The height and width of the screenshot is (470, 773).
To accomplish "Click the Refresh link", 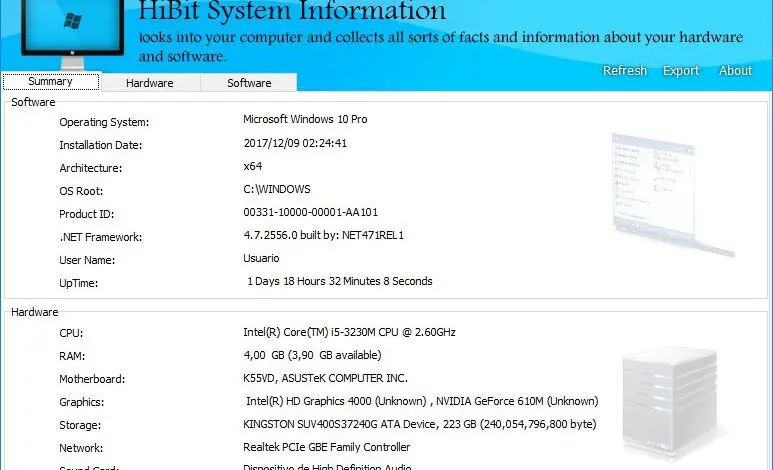I will (625, 71).
